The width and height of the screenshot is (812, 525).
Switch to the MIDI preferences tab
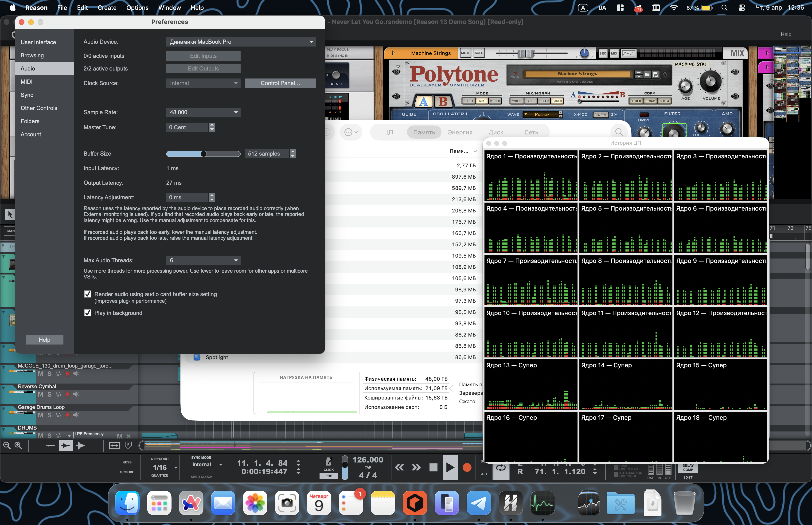pyautogui.click(x=27, y=82)
